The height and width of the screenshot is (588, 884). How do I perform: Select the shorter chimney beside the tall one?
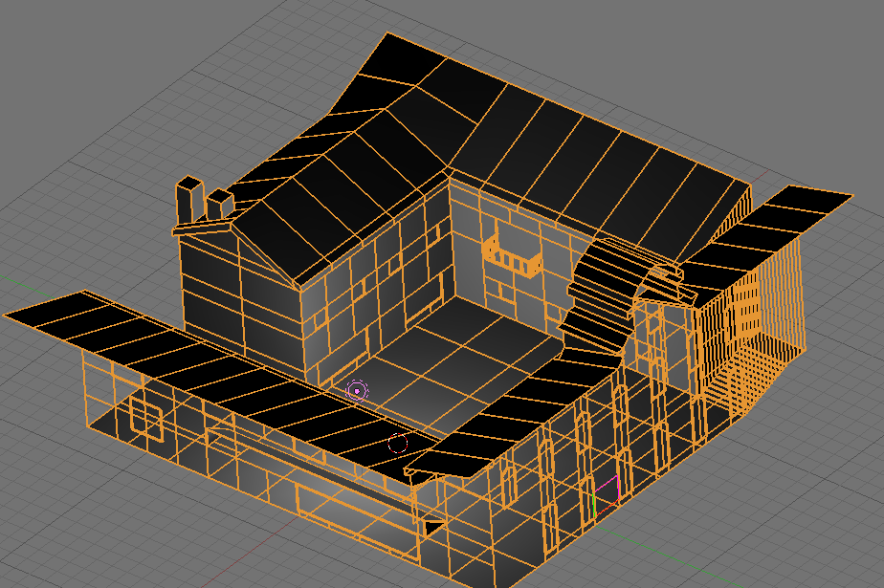click(x=220, y=204)
